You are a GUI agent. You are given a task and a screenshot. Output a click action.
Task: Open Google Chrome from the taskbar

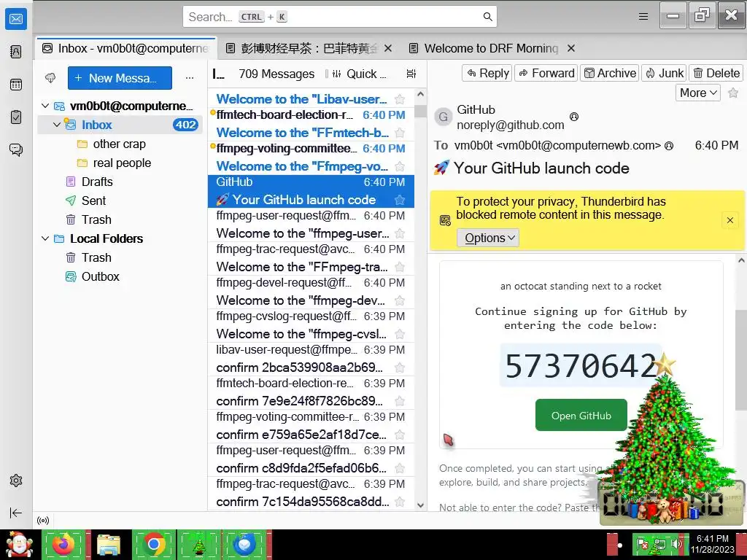click(x=153, y=544)
